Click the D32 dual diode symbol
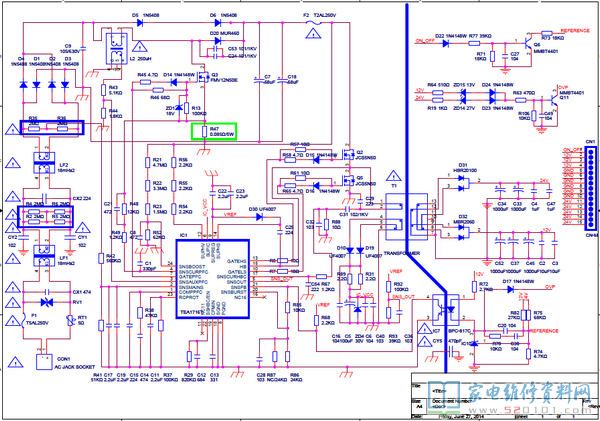Screen dimensions: 600x421 tap(463, 232)
